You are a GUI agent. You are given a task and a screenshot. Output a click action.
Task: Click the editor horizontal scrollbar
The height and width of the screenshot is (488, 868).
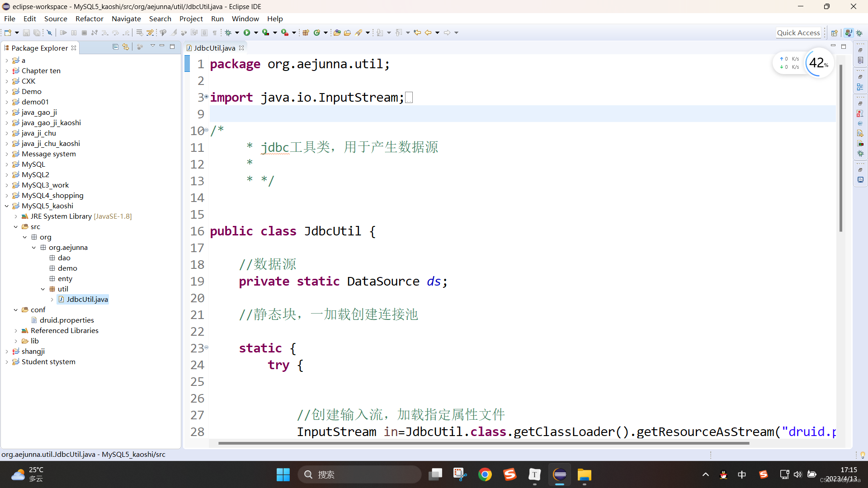[x=484, y=443]
